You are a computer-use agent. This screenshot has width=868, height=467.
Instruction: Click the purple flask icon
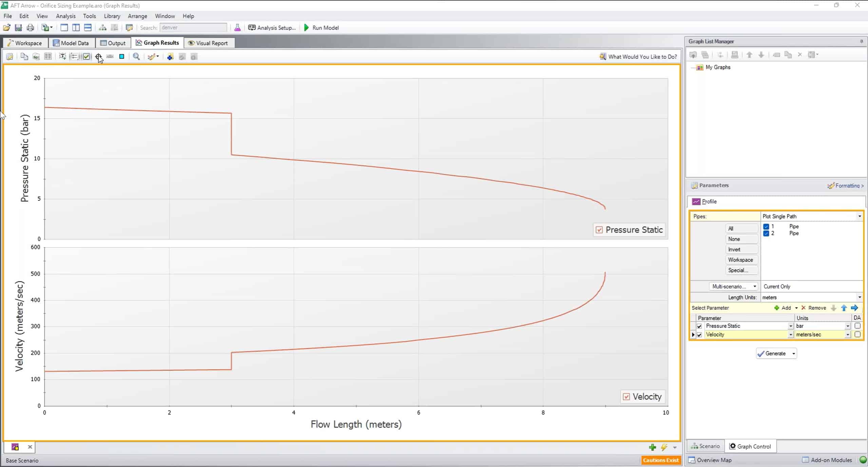(x=237, y=27)
